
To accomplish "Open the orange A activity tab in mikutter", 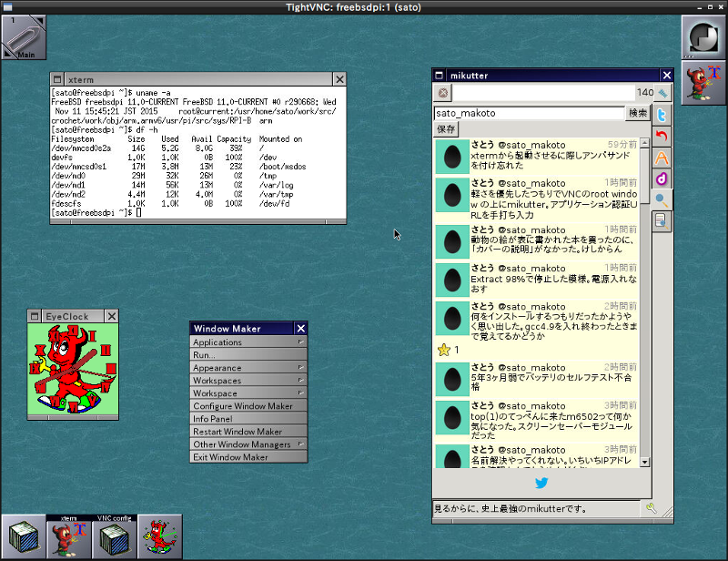I will 662,158.
